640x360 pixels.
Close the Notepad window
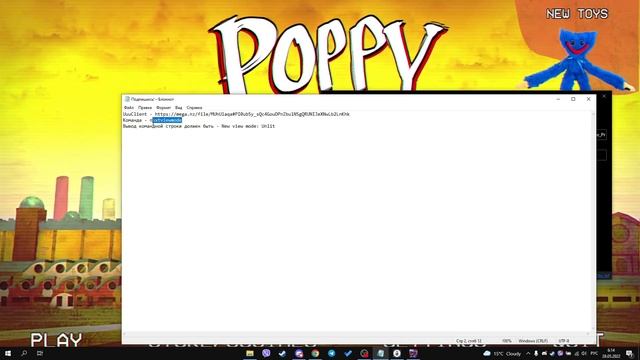click(589, 99)
